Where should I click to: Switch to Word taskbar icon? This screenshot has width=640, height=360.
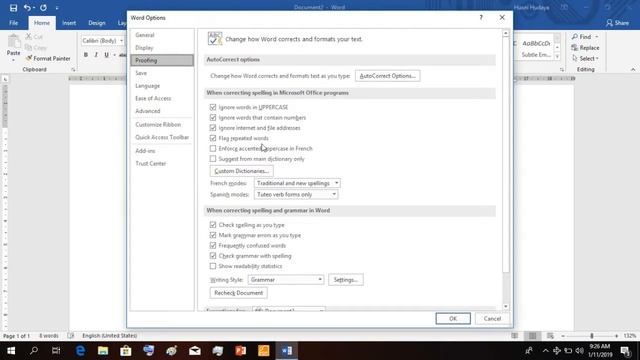pos(287,351)
